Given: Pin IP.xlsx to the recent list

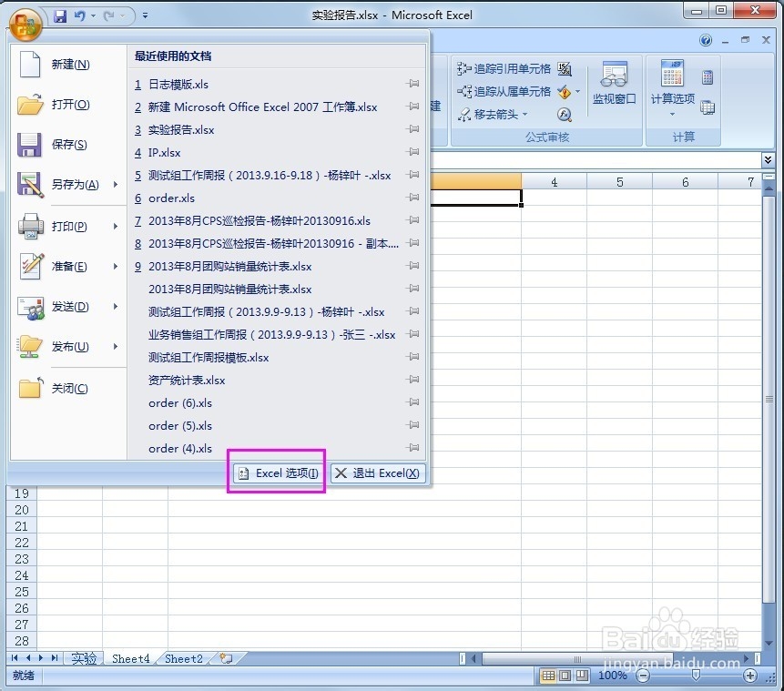Looking at the screenshot, I should tap(412, 151).
